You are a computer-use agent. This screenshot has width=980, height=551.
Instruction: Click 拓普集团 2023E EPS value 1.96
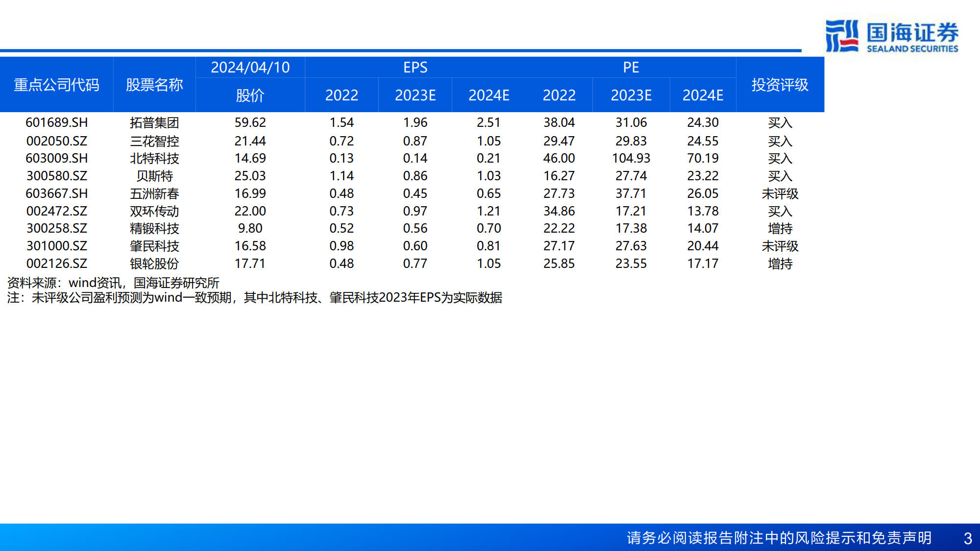(415, 122)
